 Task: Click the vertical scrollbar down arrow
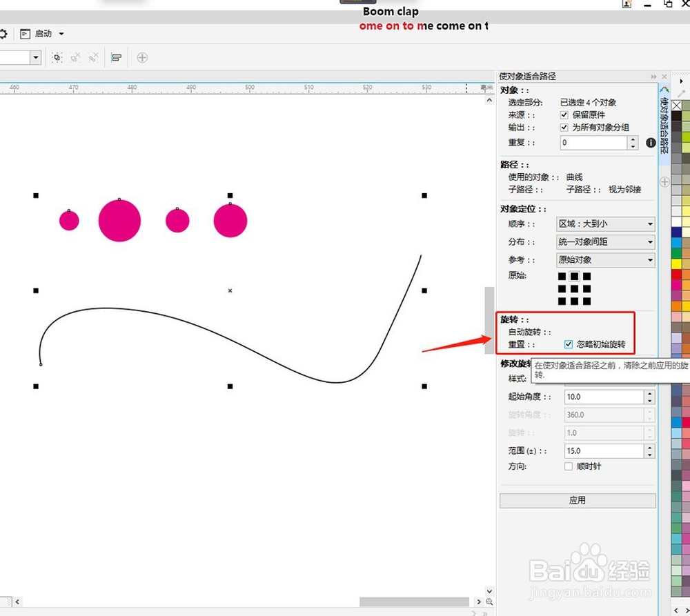click(x=489, y=591)
